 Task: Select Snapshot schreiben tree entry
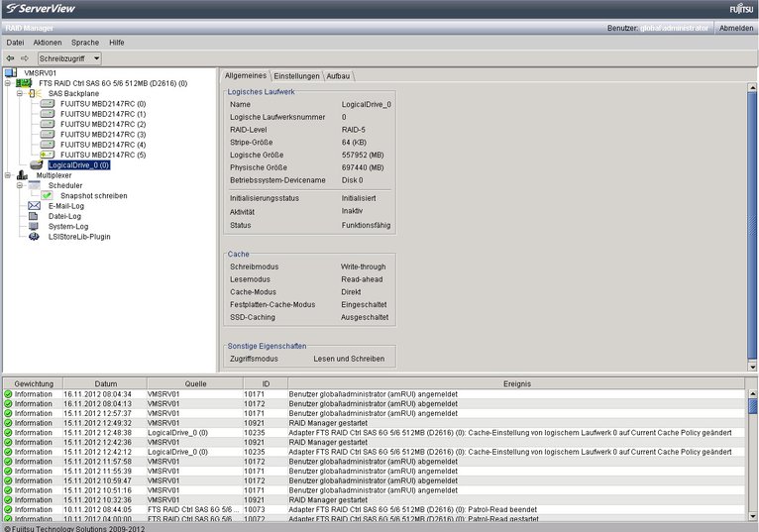coord(94,195)
